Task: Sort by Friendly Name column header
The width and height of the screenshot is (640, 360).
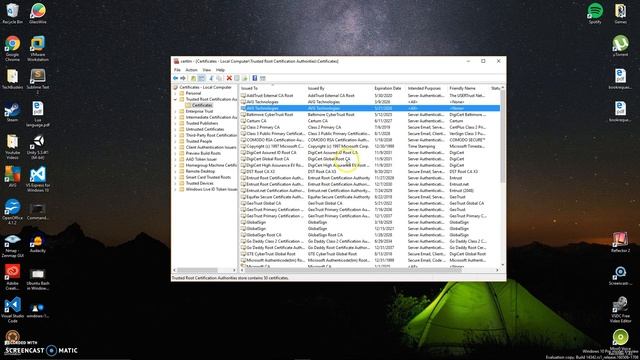Action: 469,88
